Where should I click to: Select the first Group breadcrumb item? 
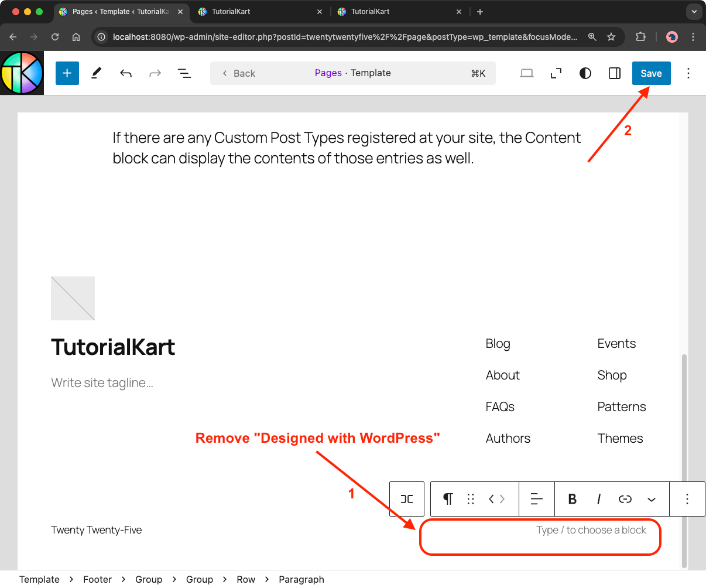click(x=149, y=579)
